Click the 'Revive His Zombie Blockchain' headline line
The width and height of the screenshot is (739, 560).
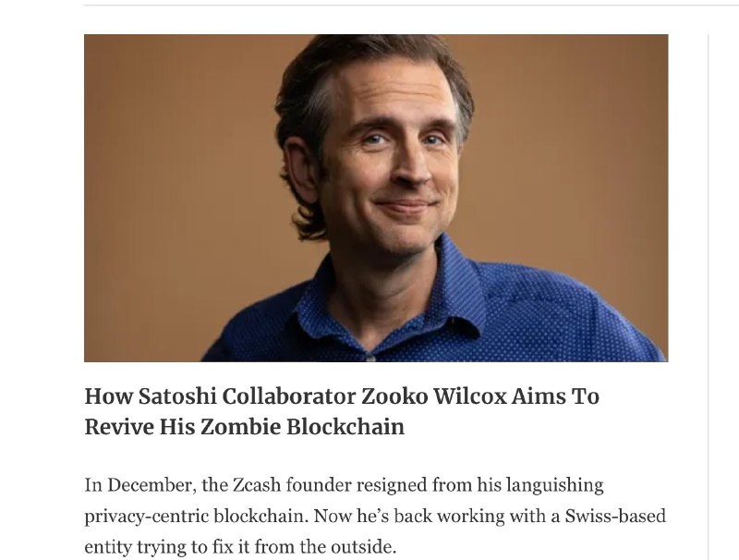coord(244,427)
